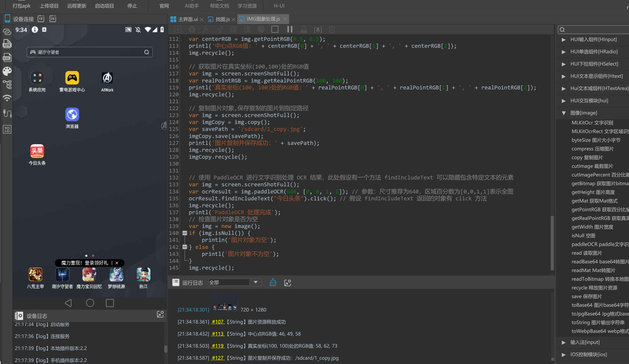Collapse the 图像[image] tree node
The image size is (629, 364).
564,113
